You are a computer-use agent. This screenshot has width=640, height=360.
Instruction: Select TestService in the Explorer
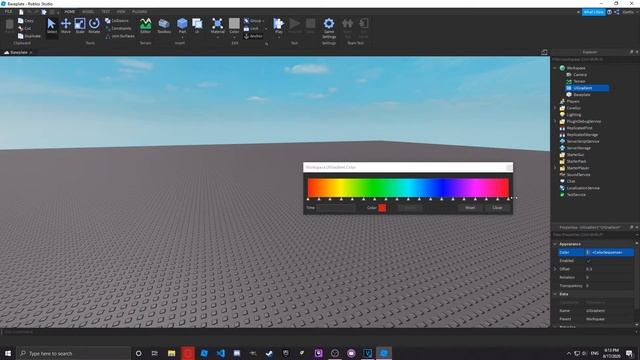(573, 195)
